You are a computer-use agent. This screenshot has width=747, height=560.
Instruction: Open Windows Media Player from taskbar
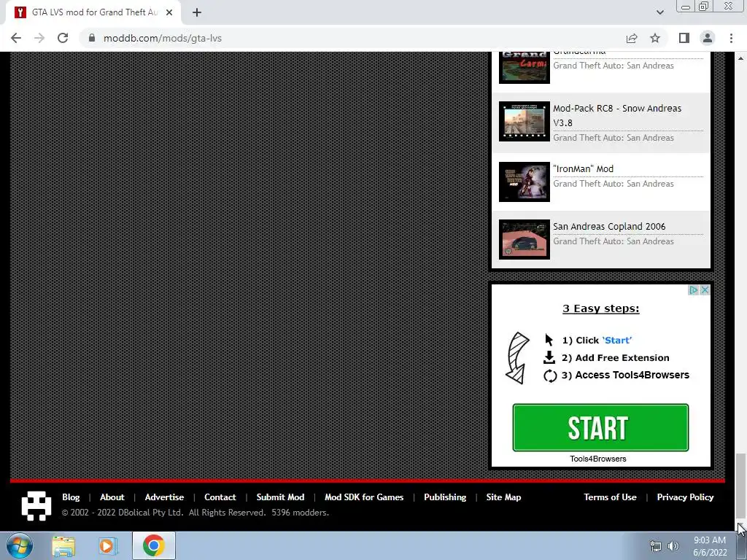[x=108, y=545]
